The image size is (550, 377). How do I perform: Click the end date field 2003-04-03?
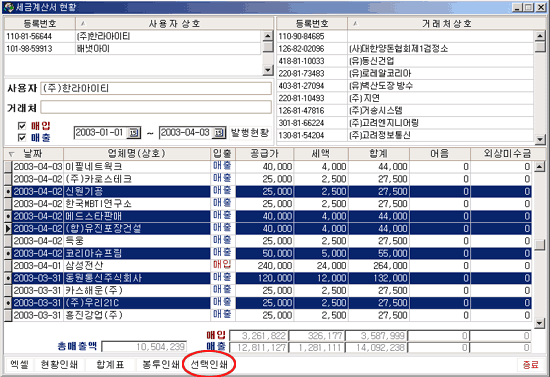click(186, 133)
